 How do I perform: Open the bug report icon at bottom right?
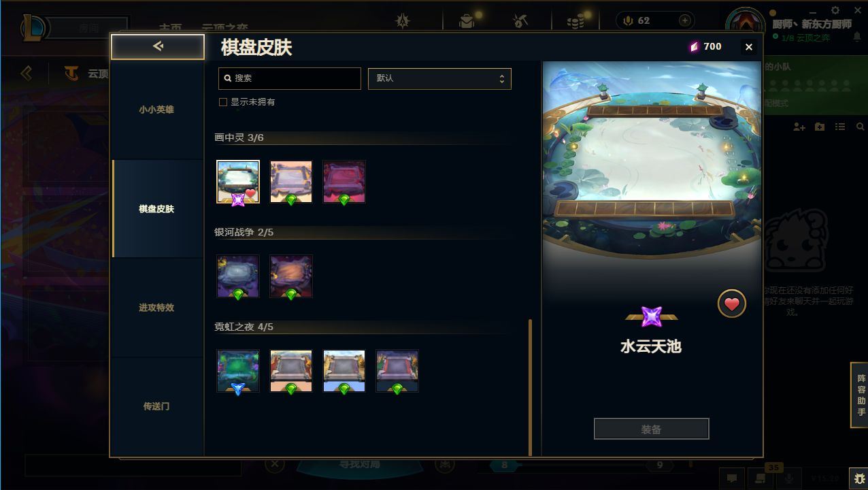click(860, 478)
